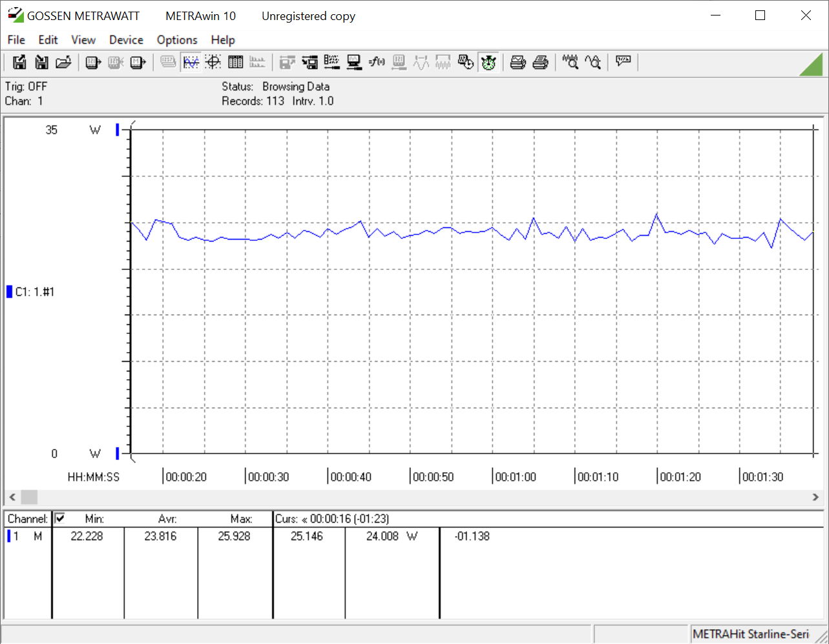Screen dimensions: 829x644
Task: Click the zoom curve magnifier icon
Action: (593, 62)
